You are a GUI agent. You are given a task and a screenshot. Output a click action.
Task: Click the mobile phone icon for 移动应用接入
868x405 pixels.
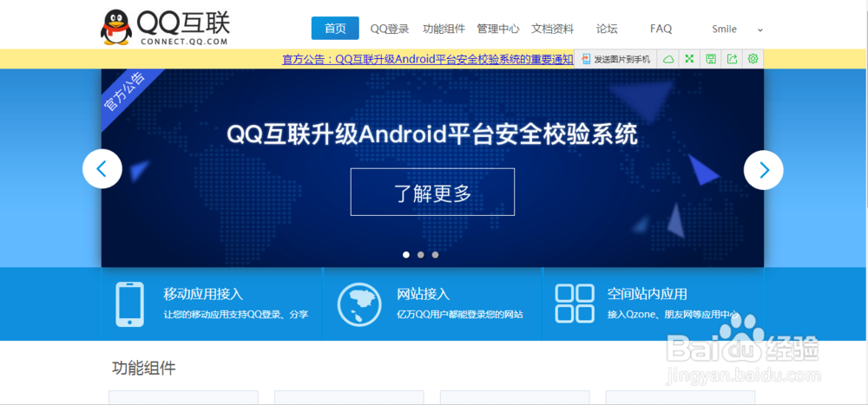tap(129, 304)
